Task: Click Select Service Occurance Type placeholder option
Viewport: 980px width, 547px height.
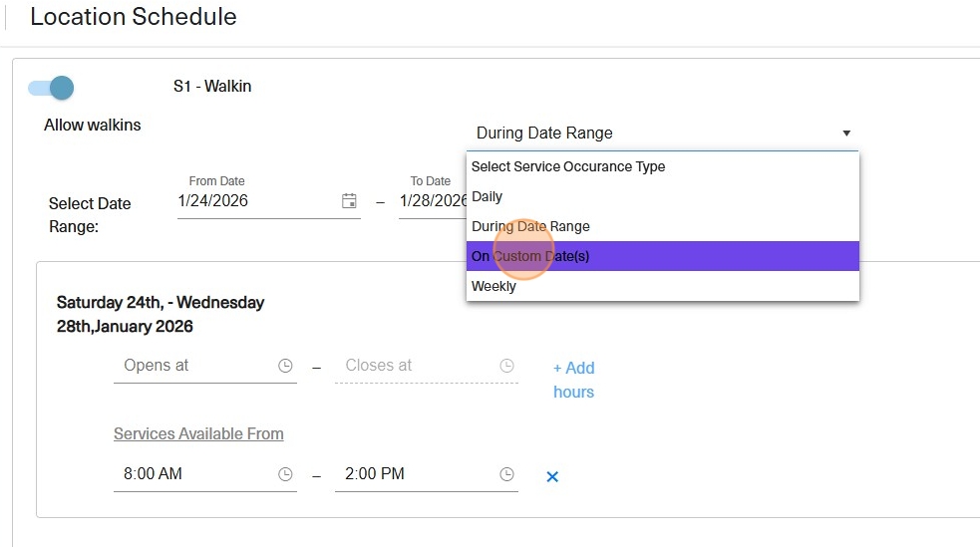Action: 568,166
